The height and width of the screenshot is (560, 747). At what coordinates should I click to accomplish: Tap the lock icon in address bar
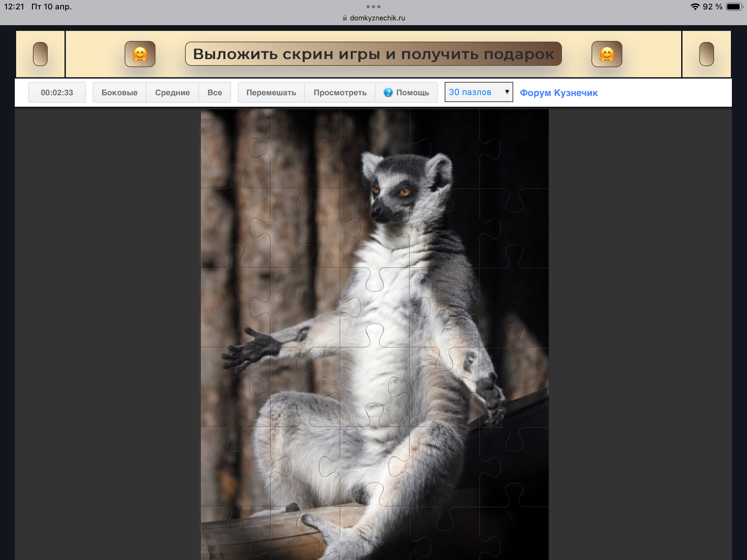pos(345,18)
